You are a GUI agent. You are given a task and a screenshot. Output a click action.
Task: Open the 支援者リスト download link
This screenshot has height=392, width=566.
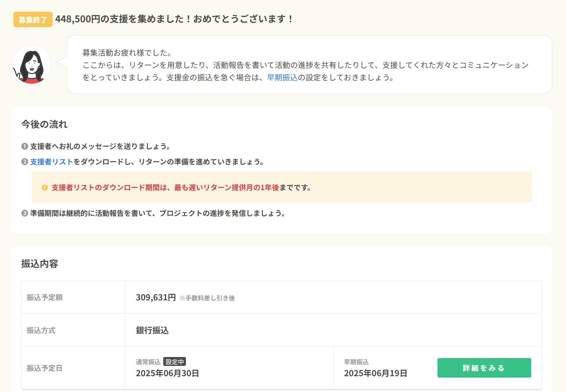[x=52, y=162]
